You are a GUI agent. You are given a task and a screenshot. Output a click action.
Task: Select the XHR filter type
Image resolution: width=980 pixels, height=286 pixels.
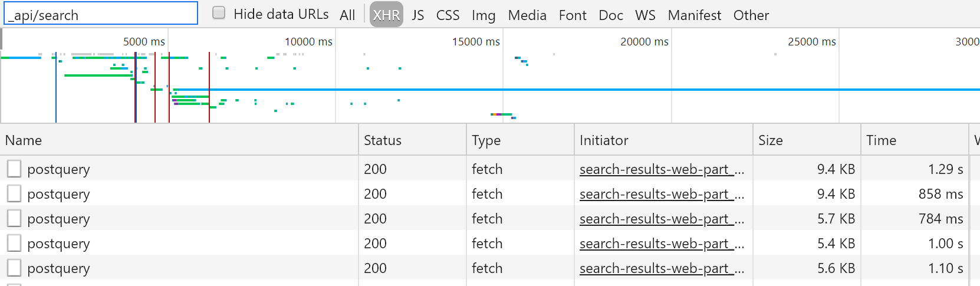pos(386,15)
